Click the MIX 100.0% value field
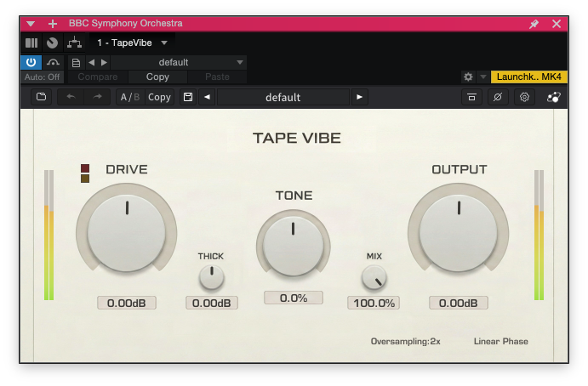The width and height of the screenshot is (588, 386). (x=374, y=303)
